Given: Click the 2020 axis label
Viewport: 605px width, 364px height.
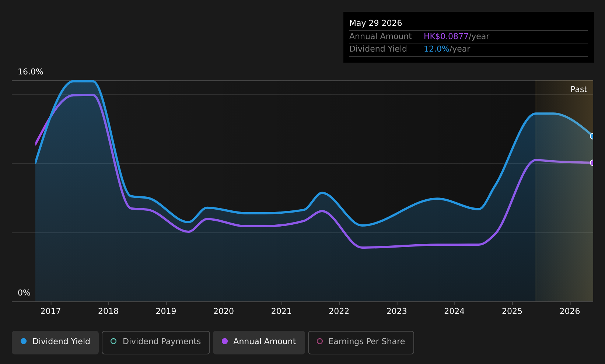Looking at the screenshot, I should (224, 311).
